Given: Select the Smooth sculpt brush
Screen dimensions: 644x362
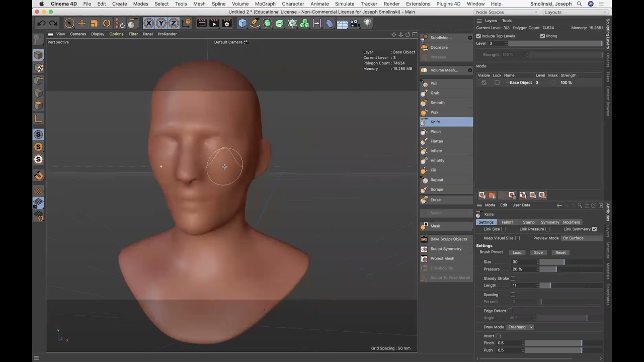Looking at the screenshot, I should click(x=446, y=103).
